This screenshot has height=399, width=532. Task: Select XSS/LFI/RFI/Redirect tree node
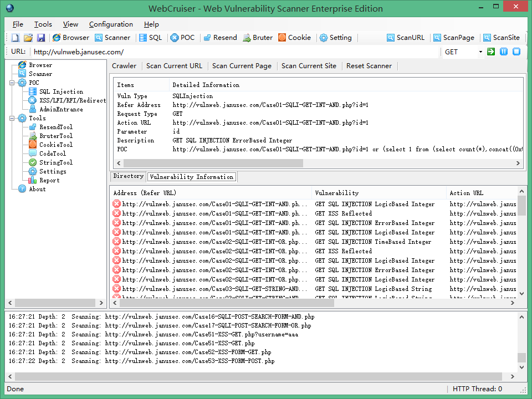click(x=73, y=100)
